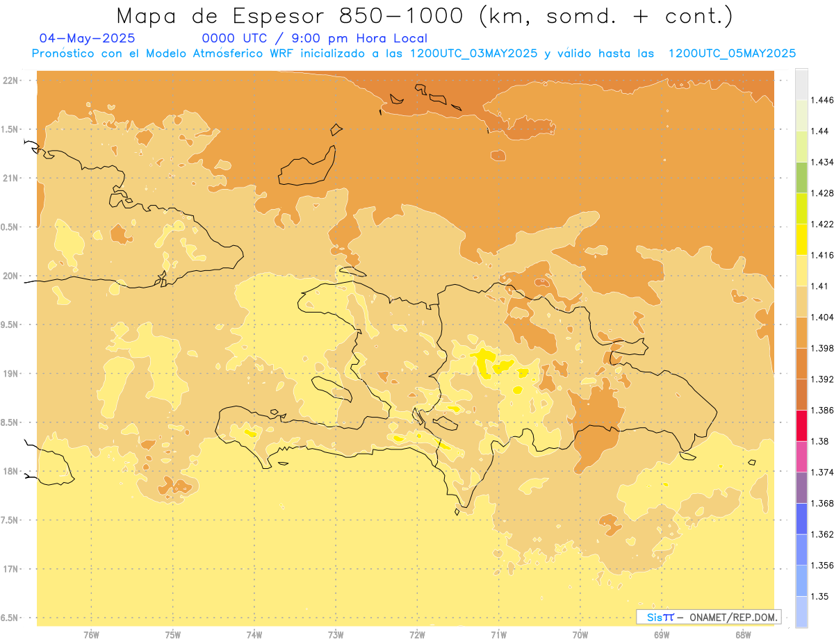Click the yellow-green segment between 1.422 and 1.428
The width and height of the screenshot is (834, 644).
pyautogui.click(x=801, y=208)
